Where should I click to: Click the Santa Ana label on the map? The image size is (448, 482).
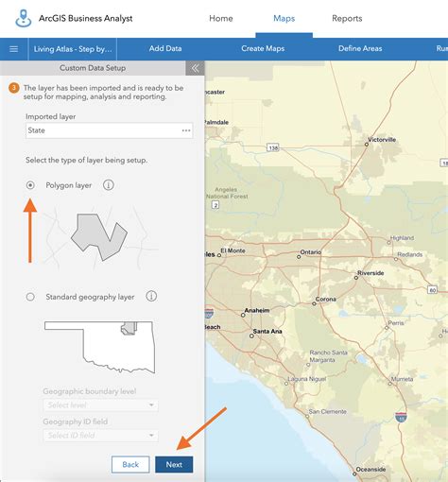click(x=267, y=331)
